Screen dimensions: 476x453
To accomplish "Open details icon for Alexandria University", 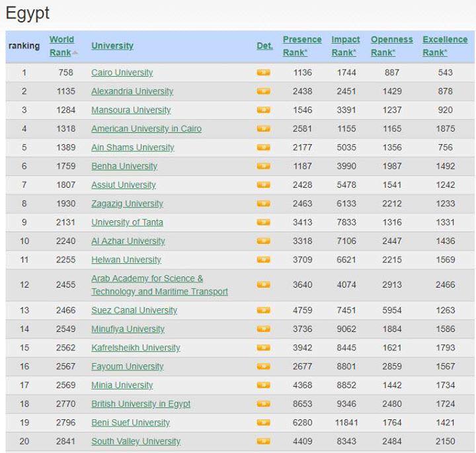I will [x=263, y=91].
